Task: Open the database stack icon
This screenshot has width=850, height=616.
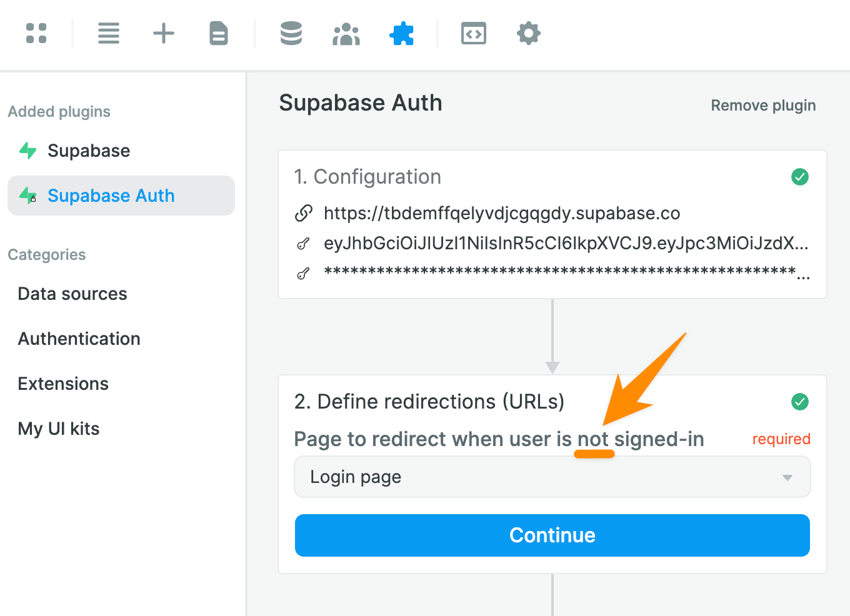Action: tap(291, 33)
